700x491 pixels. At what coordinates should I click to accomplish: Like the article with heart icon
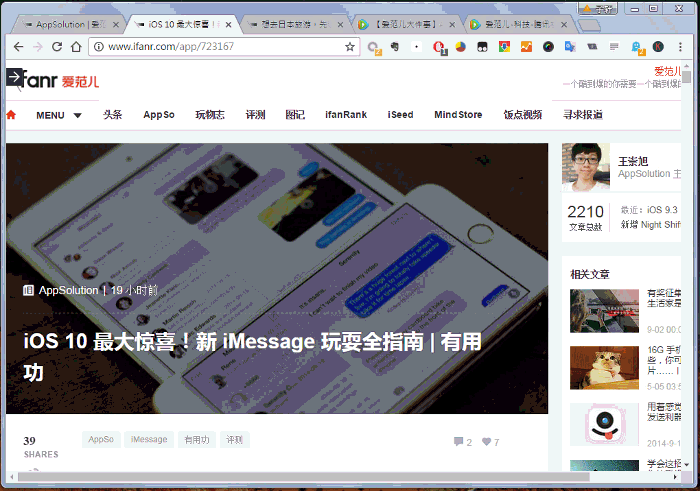486,441
